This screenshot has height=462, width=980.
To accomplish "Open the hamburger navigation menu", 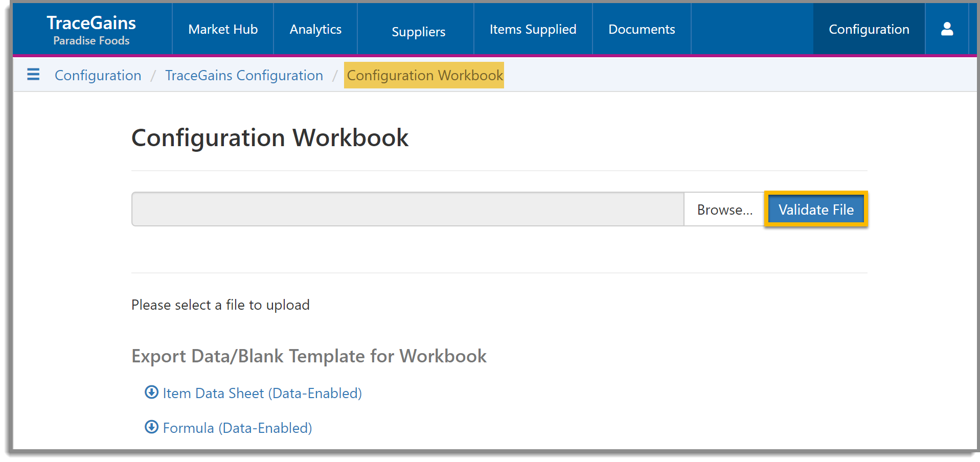I will [33, 75].
